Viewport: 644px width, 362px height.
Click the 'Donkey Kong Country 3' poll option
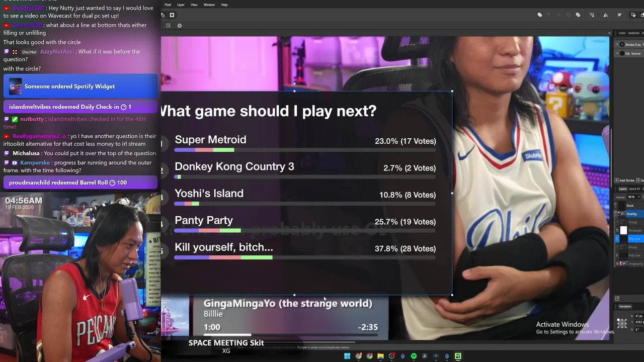point(234,166)
